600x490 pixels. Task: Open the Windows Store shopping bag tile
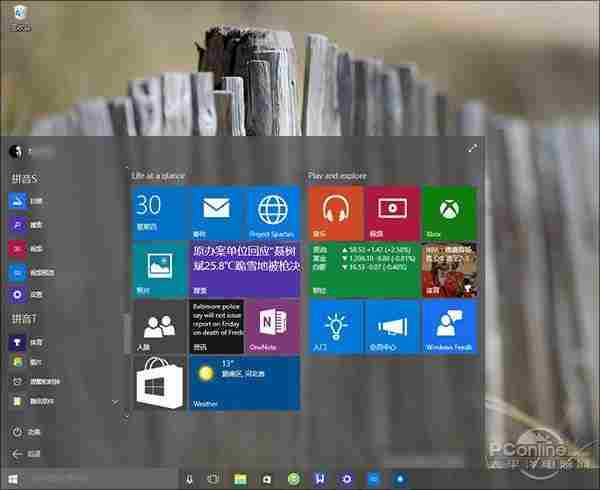[160, 382]
